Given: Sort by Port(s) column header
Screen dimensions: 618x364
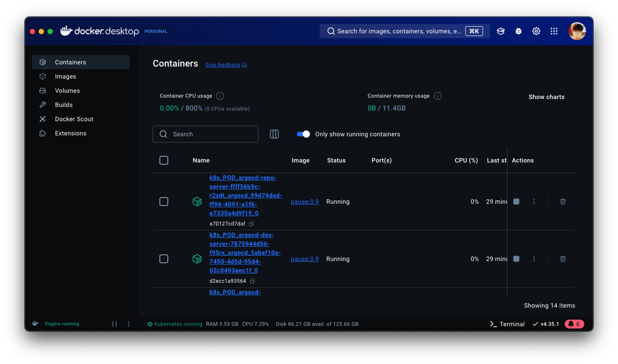Looking at the screenshot, I should click(x=382, y=160).
